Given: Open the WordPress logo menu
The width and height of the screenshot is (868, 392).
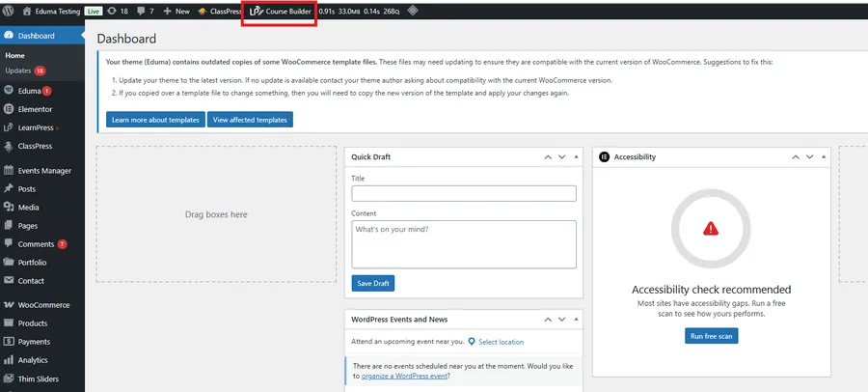Looking at the screenshot, I should pos(8,11).
